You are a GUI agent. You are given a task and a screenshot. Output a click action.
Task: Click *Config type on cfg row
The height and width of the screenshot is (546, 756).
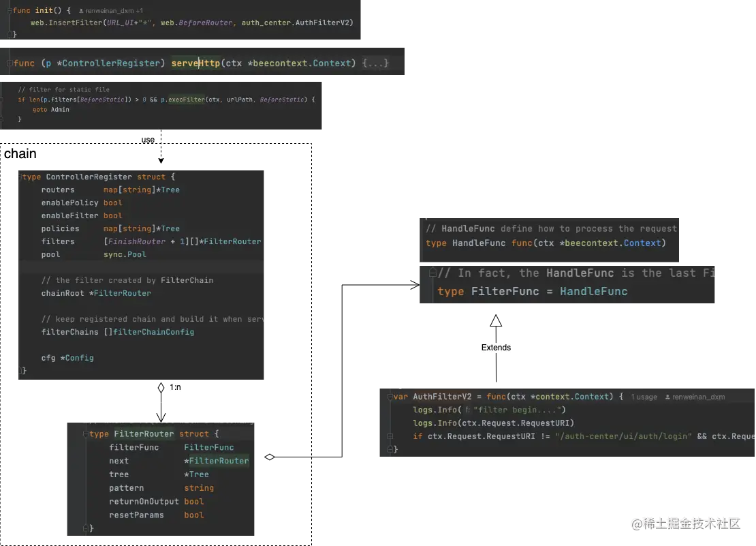tap(77, 358)
